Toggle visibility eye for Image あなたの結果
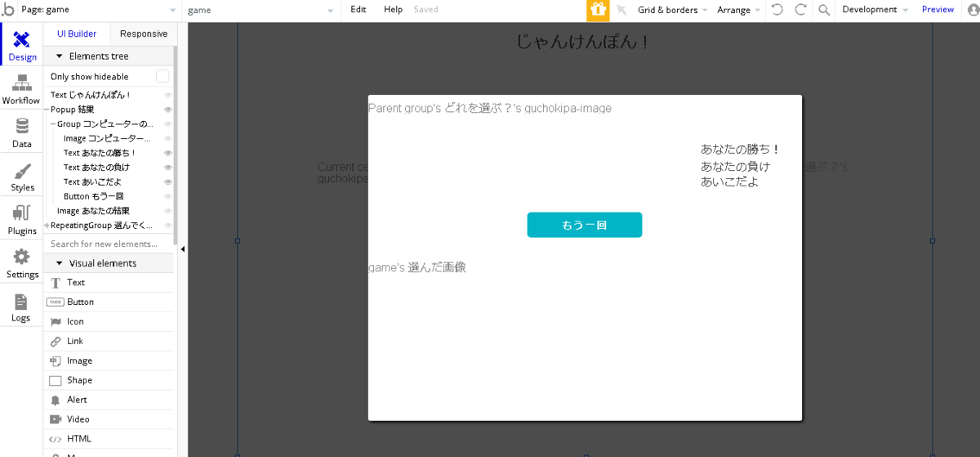Image resolution: width=980 pixels, height=457 pixels. coord(168,211)
